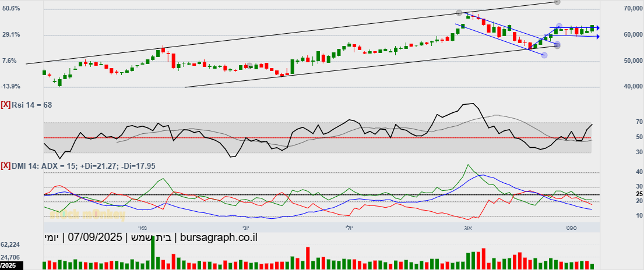
Task: Click the יוני month label on the timeline
Action: (x=245, y=227)
